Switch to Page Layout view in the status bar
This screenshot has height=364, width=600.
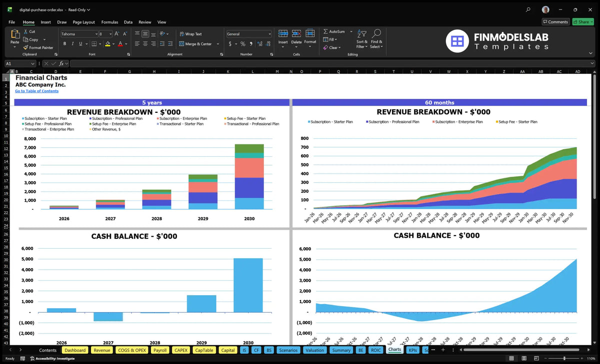pos(523,359)
